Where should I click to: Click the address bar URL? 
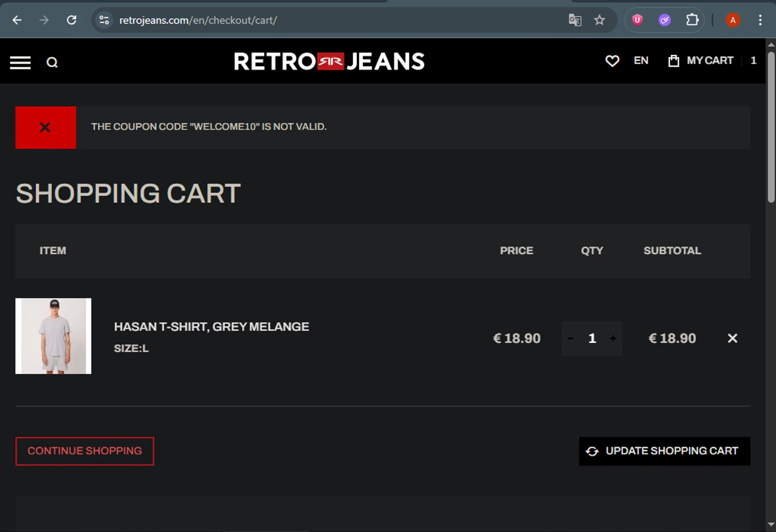[x=198, y=20]
